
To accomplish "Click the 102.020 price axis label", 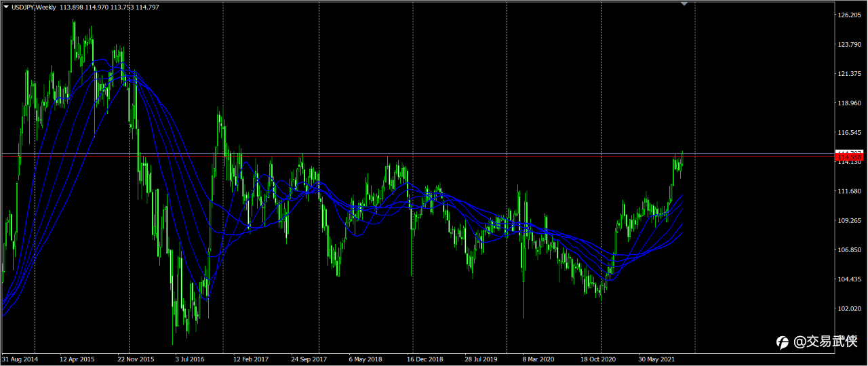I will (850, 309).
